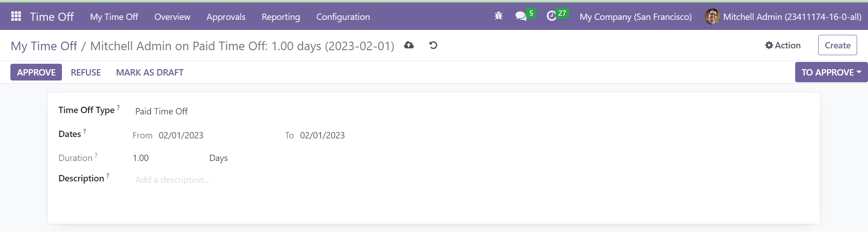Image resolution: width=868 pixels, height=232 pixels.
Task: Click MARK AS DRAFT button
Action: (150, 72)
